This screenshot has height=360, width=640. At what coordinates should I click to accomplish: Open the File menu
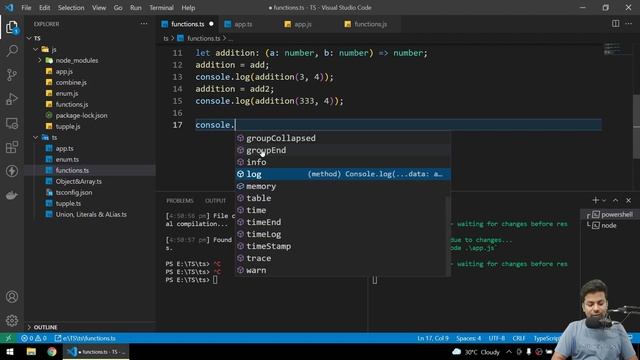(x=26, y=8)
